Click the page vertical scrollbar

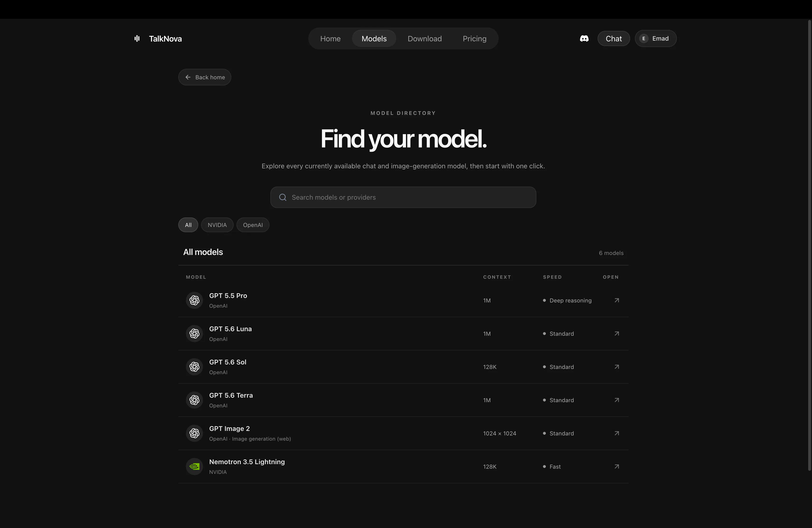809,245
